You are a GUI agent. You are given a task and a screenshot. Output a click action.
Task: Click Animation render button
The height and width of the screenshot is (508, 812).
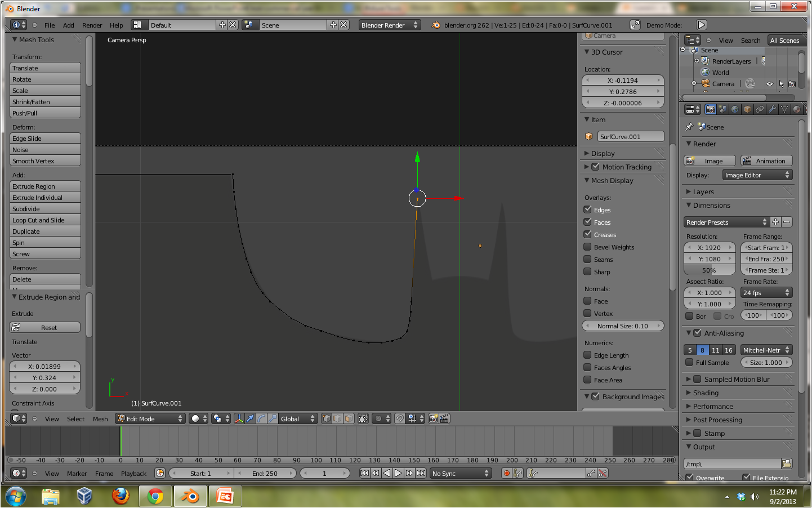point(766,161)
